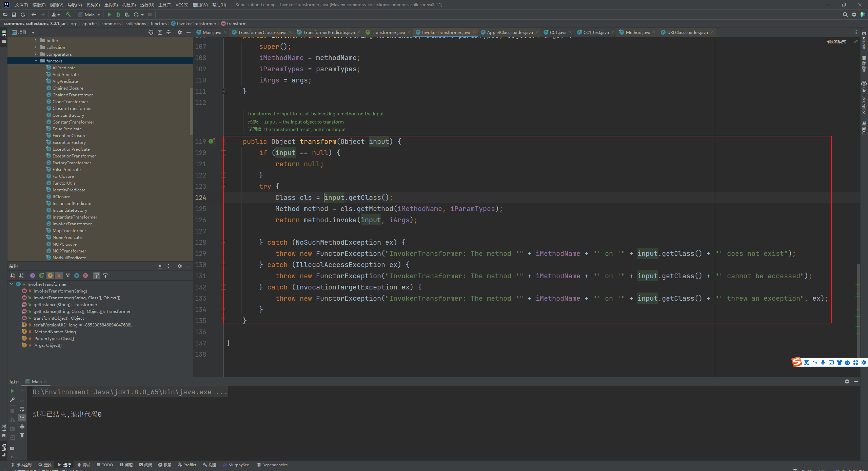The image size is (868, 471).
Task: Open IDE settings gear at top right
Action: tap(854, 15)
